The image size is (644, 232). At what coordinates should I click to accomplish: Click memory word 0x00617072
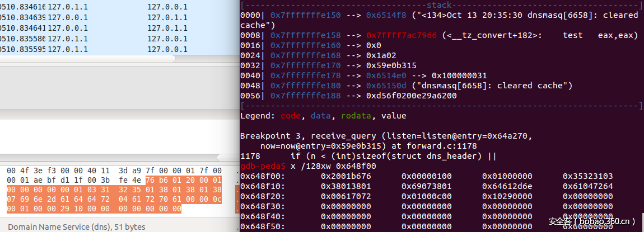click(x=346, y=196)
